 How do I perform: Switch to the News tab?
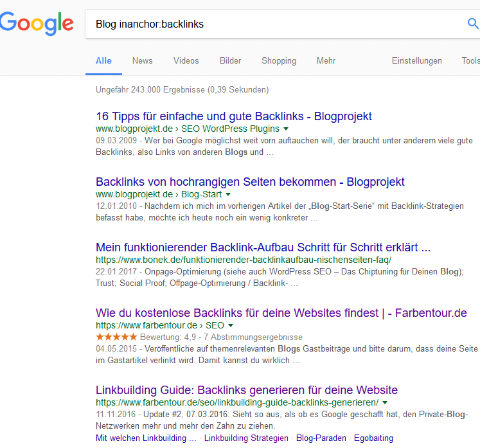pos(143,60)
